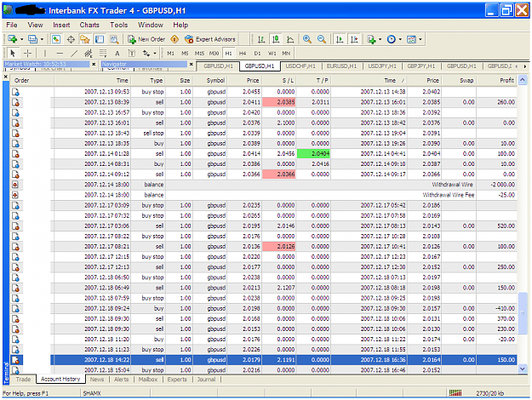The image size is (532, 400).
Task: Switch to candlestick chart view
Action: point(276,39)
